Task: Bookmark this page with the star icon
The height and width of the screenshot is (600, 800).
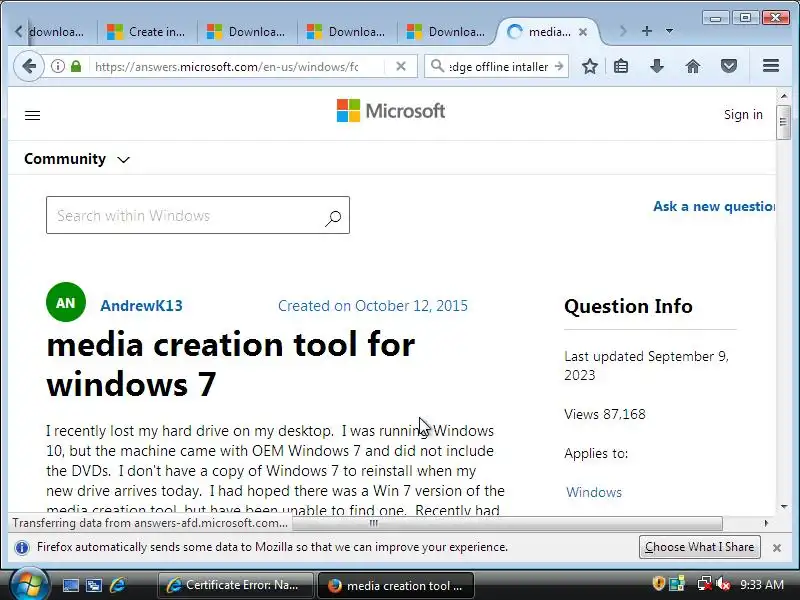Action: pos(590,66)
